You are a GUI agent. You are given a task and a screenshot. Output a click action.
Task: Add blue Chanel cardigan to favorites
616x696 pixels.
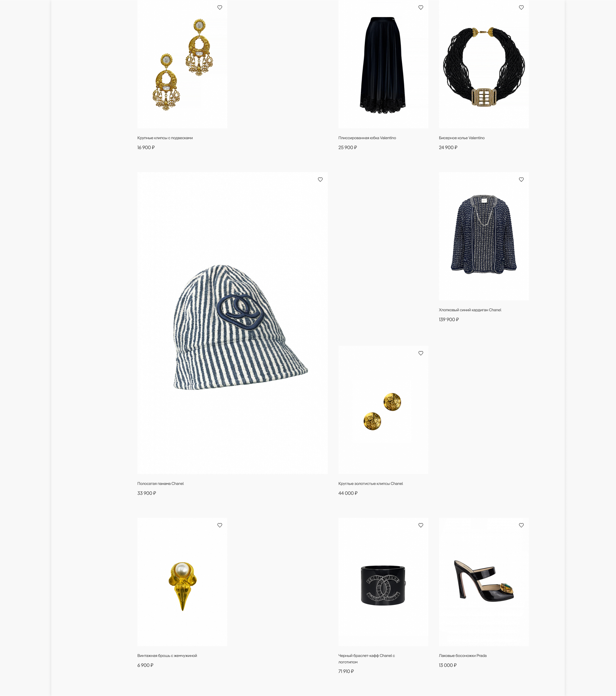point(521,180)
